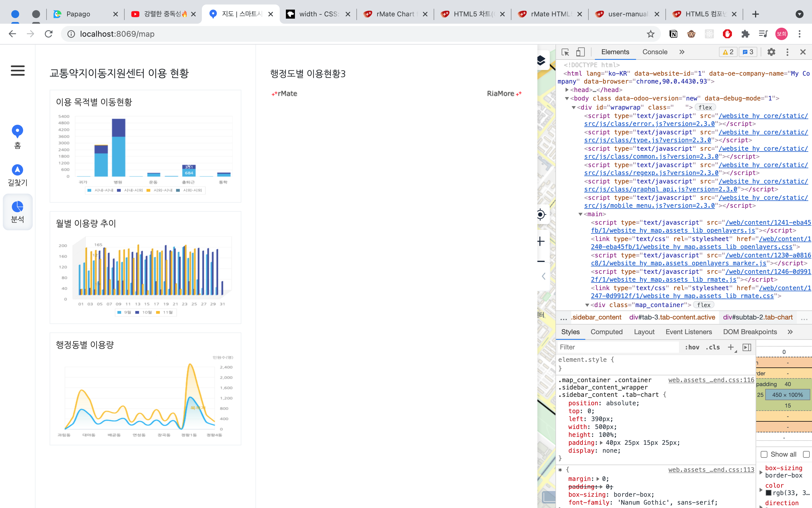The height and width of the screenshot is (508, 812).
Task: Activate DevTools element inspector icon
Action: (565, 52)
